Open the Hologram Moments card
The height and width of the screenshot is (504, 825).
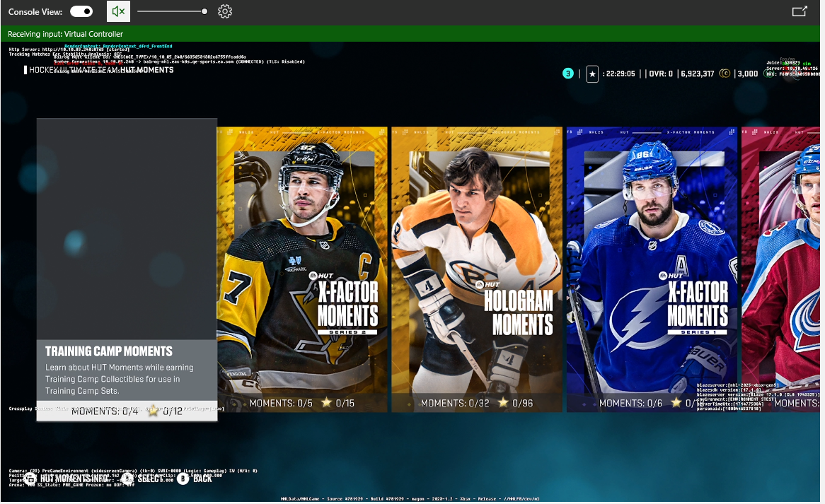click(476, 269)
